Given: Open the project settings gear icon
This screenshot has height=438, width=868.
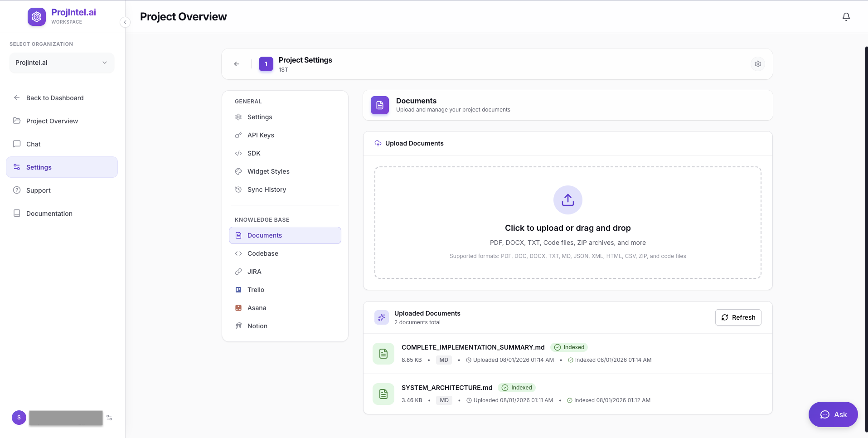Looking at the screenshot, I should click(x=757, y=63).
